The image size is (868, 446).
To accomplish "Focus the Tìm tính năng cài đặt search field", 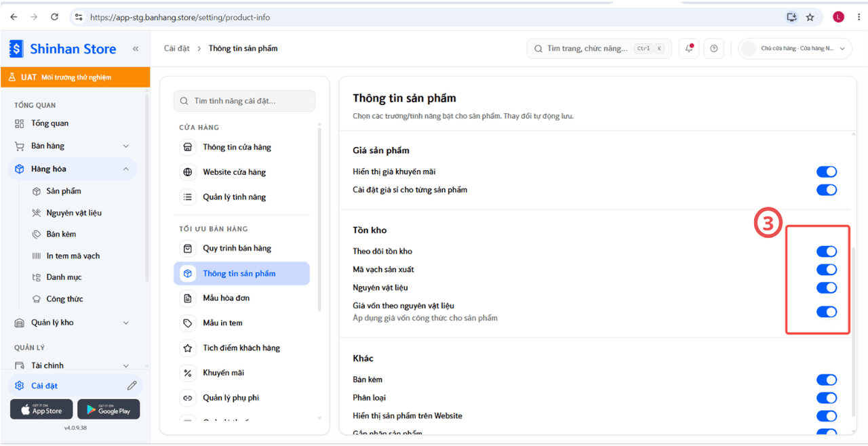I will [x=245, y=101].
